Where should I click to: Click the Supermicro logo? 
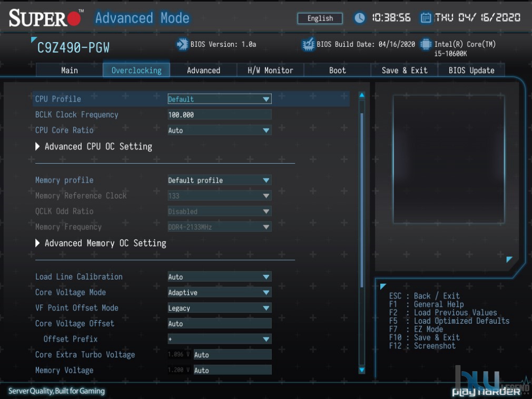(45, 17)
